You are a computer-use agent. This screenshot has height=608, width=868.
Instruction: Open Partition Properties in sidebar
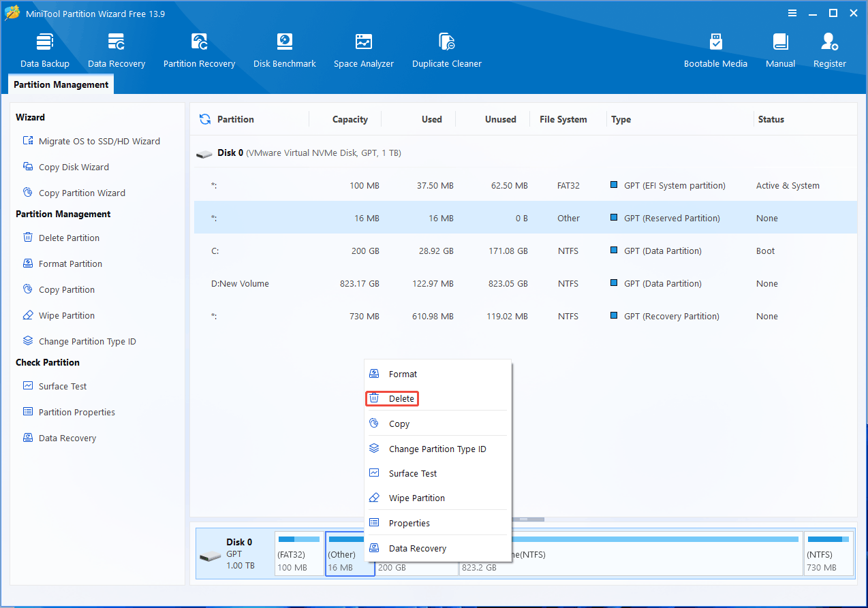[x=68, y=412]
